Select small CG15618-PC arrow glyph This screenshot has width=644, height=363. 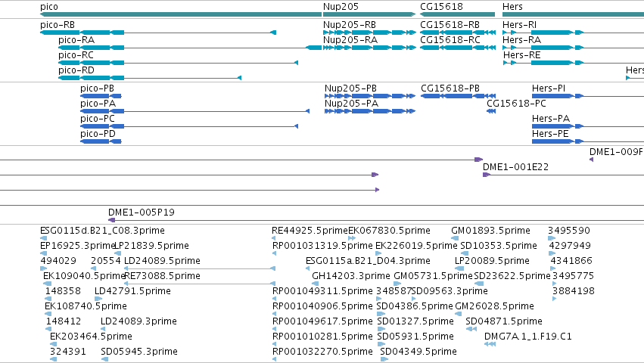(x=491, y=111)
